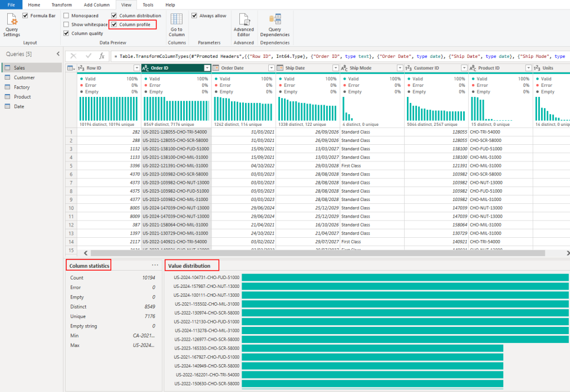This screenshot has width=570, height=392.
Task: Click the Ship Mode distribution chart
Action: (x=372, y=109)
